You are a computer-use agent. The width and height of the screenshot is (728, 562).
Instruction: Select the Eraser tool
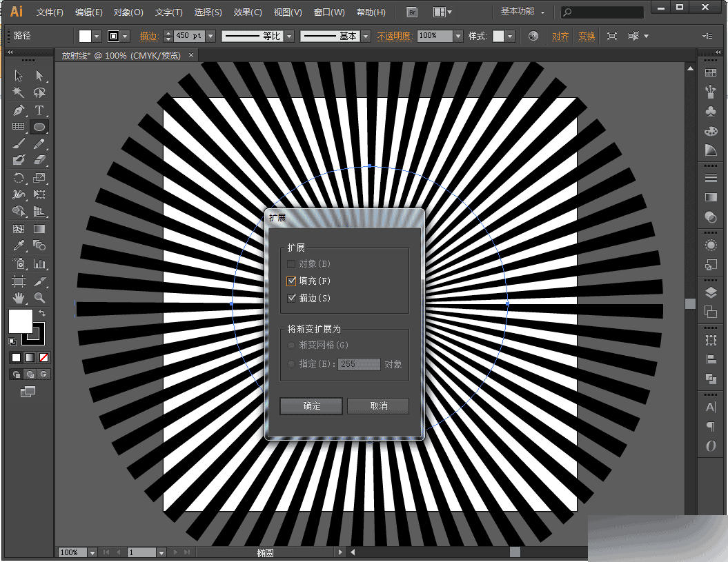(39, 160)
